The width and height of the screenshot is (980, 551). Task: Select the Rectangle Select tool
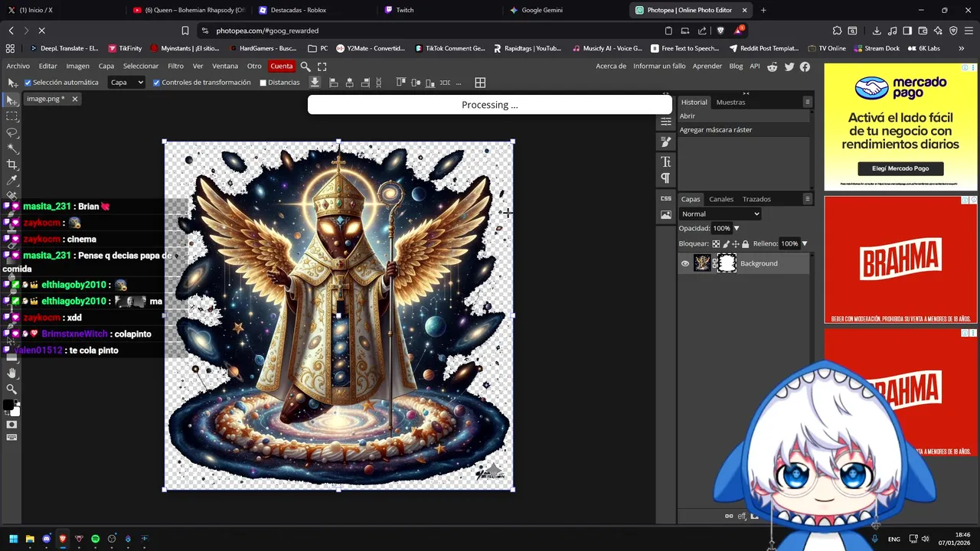tap(11, 116)
